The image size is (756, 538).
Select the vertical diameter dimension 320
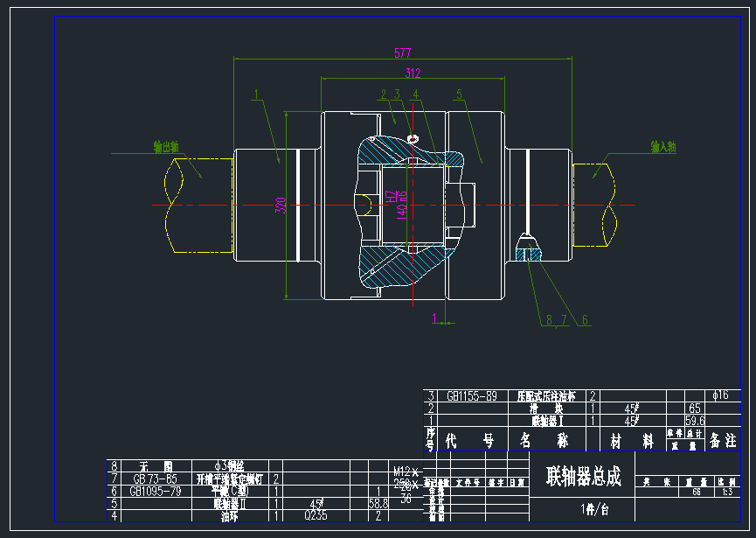(x=281, y=206)
